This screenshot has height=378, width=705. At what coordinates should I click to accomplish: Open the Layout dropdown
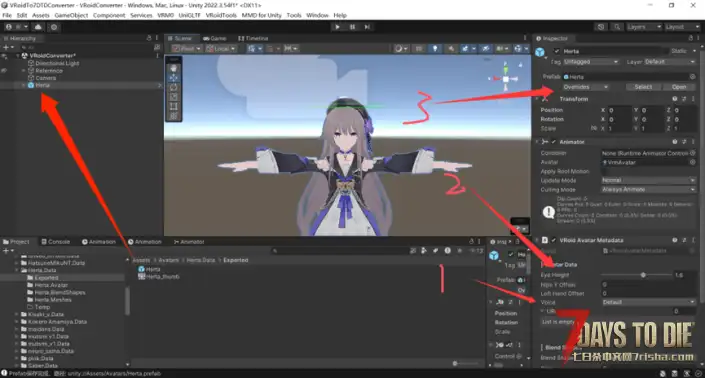[x=682, y=27]
